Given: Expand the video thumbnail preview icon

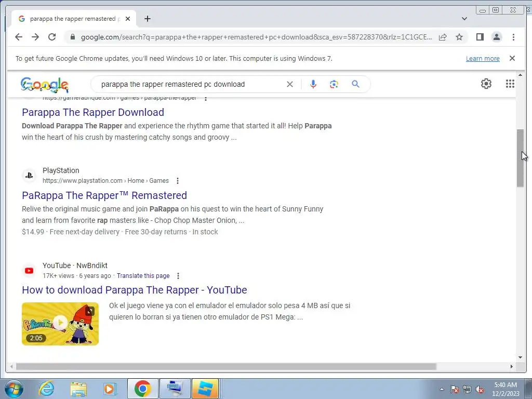Looking at the screenshot, I should pos(90,311).
